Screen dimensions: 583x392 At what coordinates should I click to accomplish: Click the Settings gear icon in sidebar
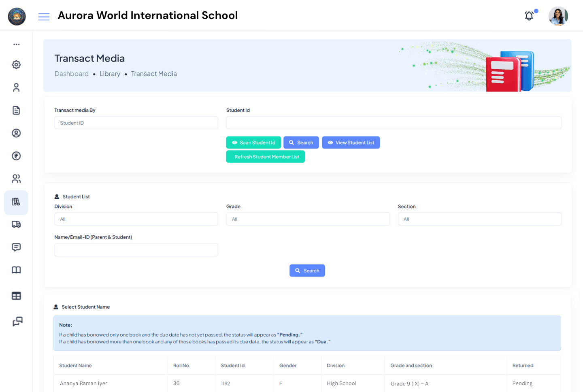(16, 64)
